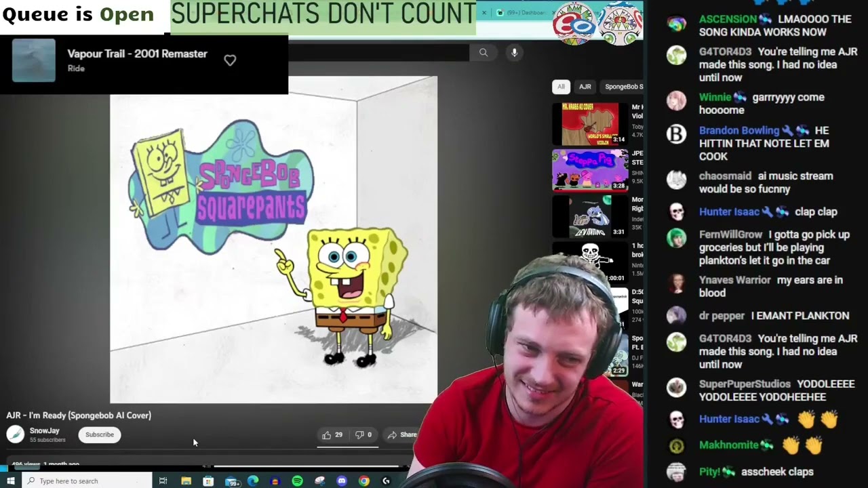Click username Pity! in chat
868x488 pixels.
[709, 472]
